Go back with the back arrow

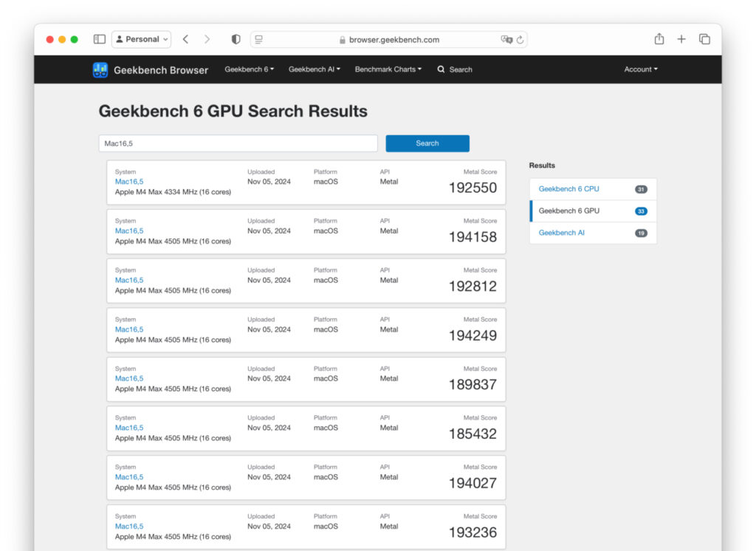185,39
